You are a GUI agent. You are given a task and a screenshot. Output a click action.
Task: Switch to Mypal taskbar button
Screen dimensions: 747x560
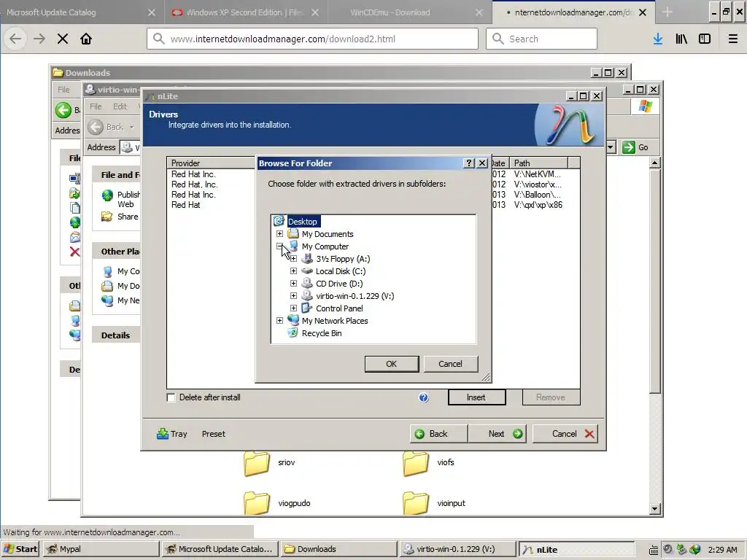tap(101, 549)
